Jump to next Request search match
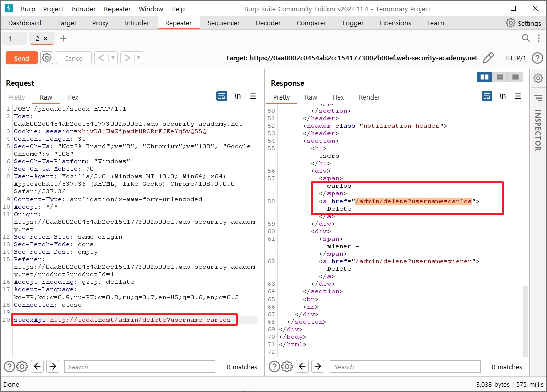The width and height of the screenshot is (547, 392). pos(53,366)
